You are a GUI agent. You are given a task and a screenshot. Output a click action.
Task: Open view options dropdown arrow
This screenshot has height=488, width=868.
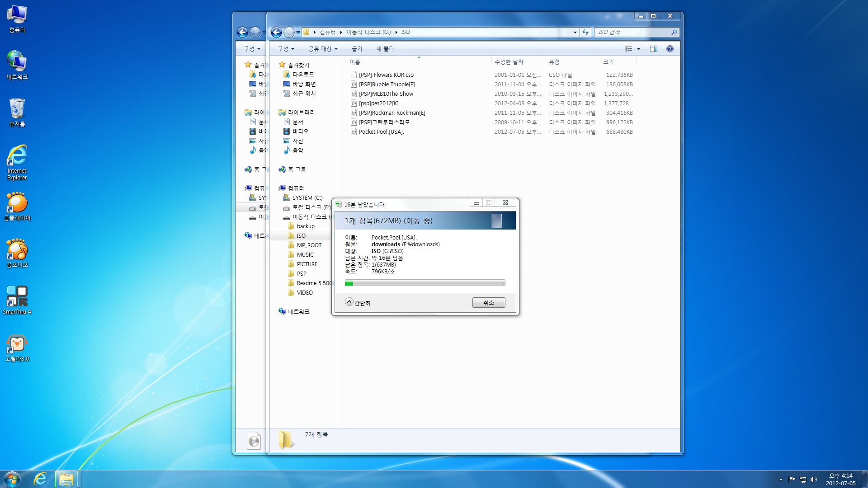coord(638,49)
